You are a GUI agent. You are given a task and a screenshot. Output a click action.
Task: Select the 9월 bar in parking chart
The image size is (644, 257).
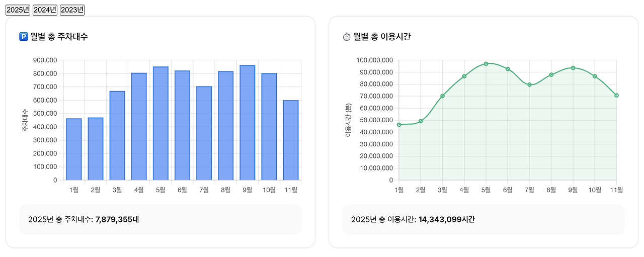(247, 123)
